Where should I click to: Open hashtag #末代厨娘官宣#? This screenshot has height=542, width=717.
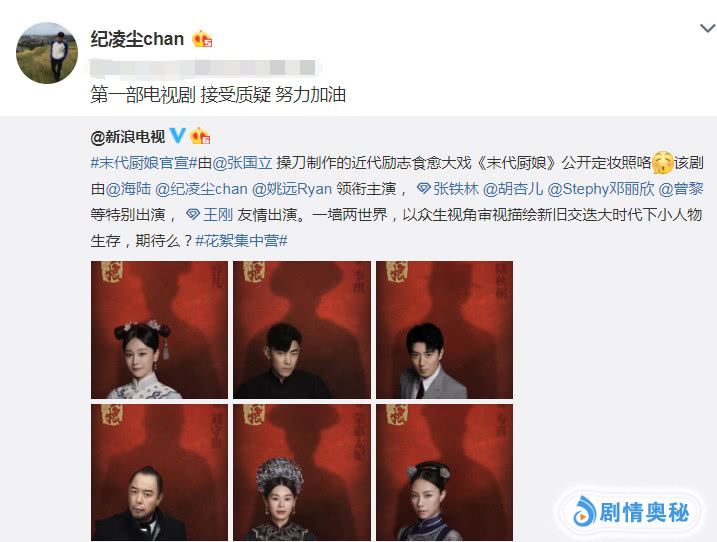(x=144, y=162)
